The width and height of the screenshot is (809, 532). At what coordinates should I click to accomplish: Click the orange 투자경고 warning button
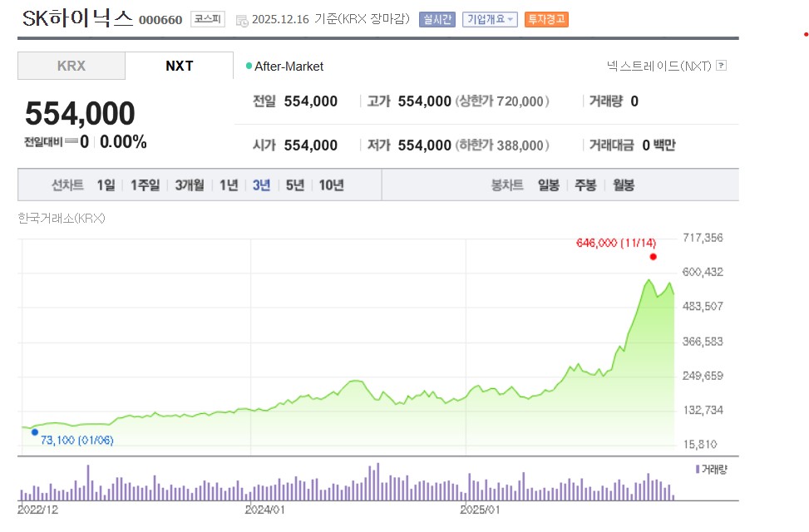tap(546, 19)
